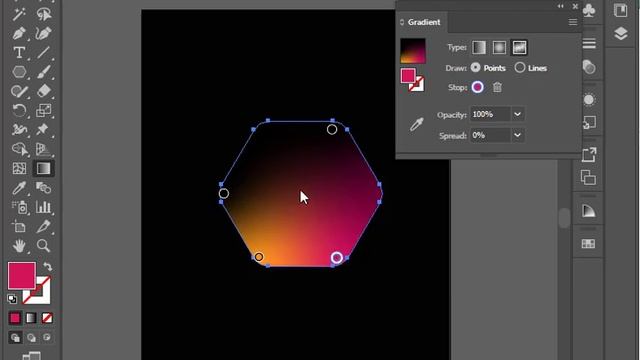640x360 pixels.
Task: Collapse the Gradient panel with double arrows
Action: pos(560,6)
